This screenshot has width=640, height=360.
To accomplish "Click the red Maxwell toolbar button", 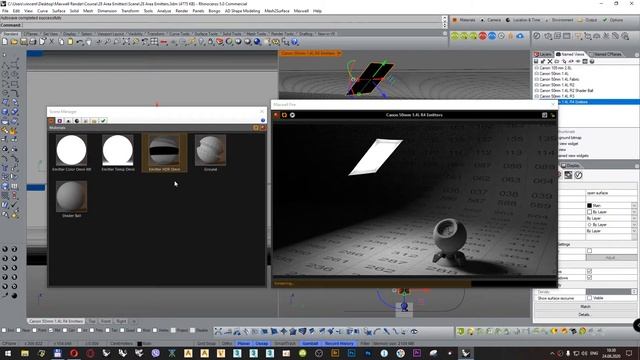I will 482,36.
